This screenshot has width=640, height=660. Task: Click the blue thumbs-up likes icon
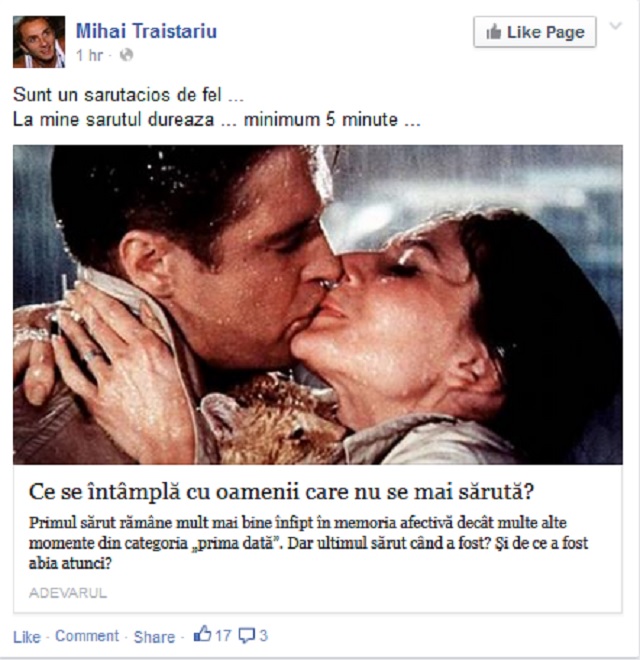pyautogui.click(x=203, y=634)
